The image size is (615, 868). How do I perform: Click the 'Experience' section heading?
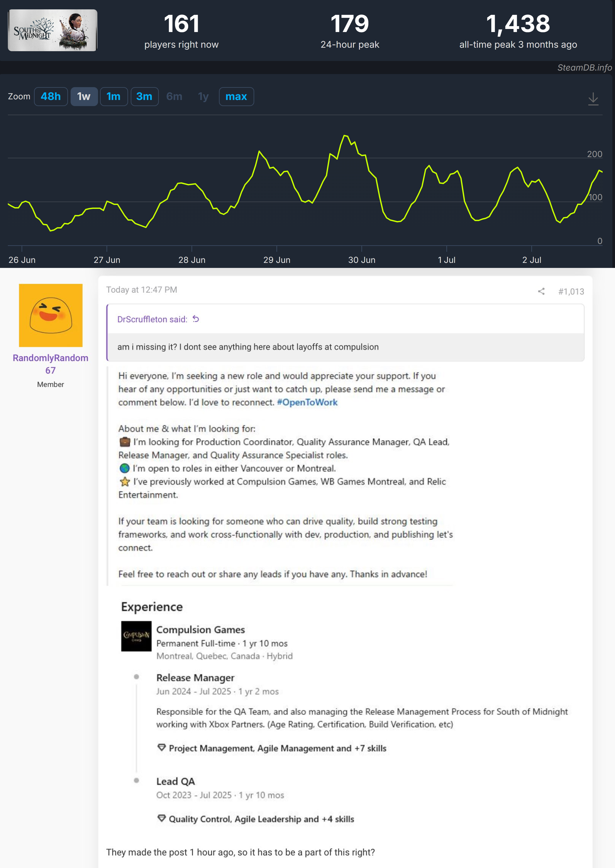(152, 607)
